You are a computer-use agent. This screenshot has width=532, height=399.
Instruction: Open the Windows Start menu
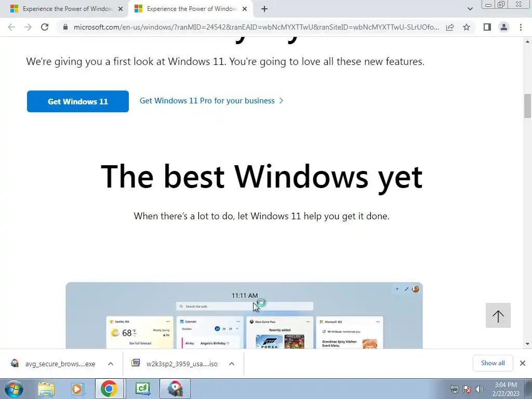coord(14,389)
